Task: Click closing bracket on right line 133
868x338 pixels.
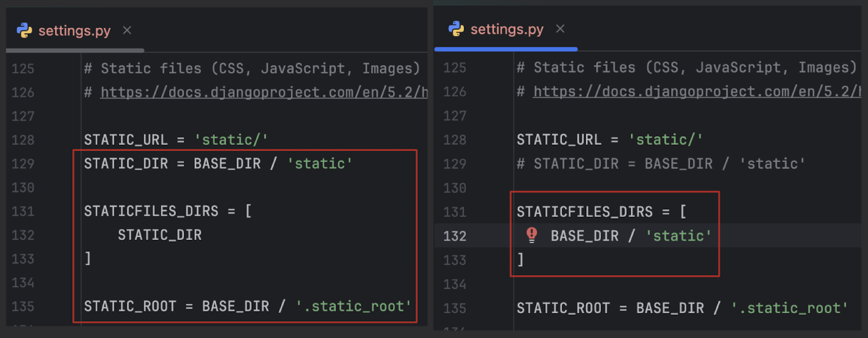Action: pyautogui.click(x=521, y=260)
